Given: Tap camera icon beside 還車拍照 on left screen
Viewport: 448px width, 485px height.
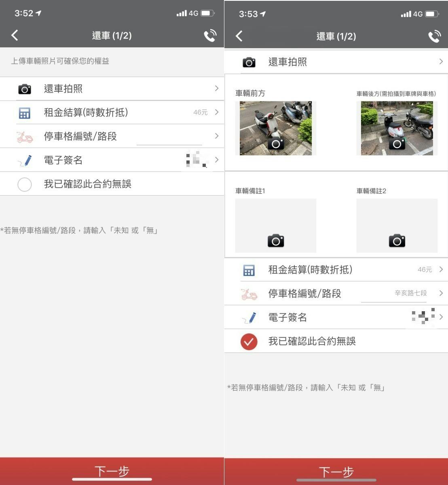Looking at the screenshot, I should (x=25, y=89).
